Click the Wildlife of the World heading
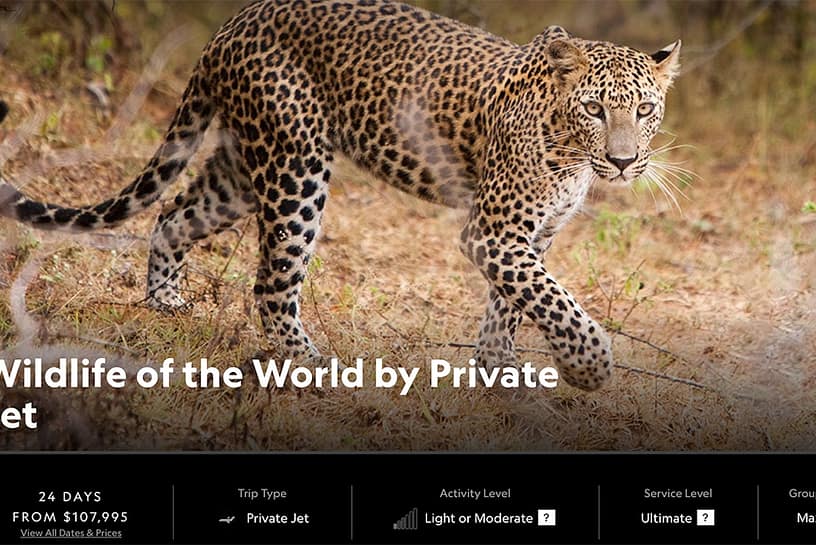 (x=278, y=394)
